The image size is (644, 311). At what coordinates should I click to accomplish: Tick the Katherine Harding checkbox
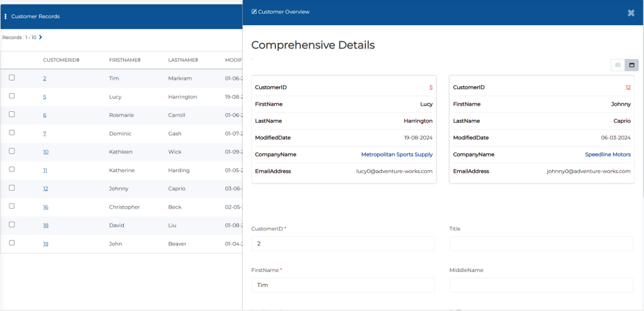pos(12,169)
